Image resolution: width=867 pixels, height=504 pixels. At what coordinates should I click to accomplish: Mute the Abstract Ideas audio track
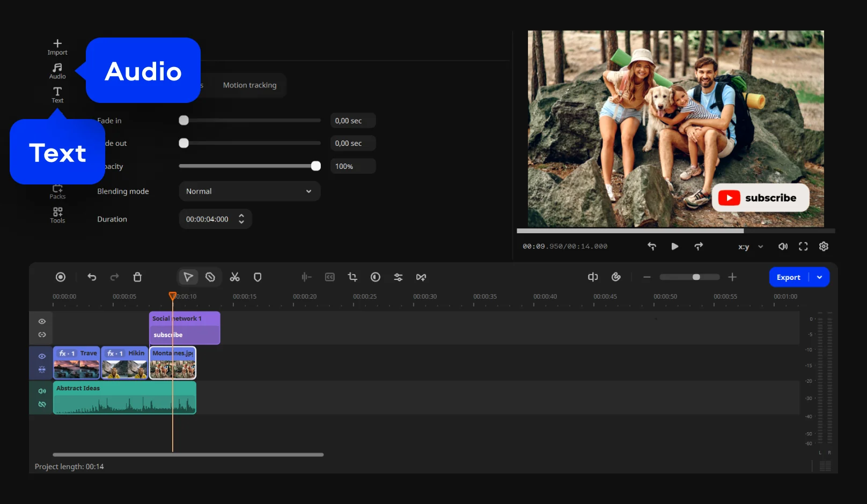tap(42, 391)
